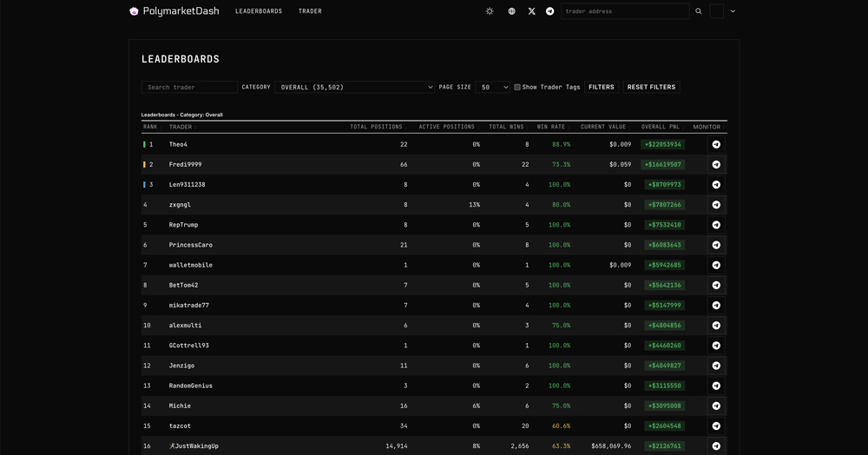Image resolution: width=868 pixels, height=455 pixels.
Task: Click the Reset Filters button
Action: (x=651, y=87)
